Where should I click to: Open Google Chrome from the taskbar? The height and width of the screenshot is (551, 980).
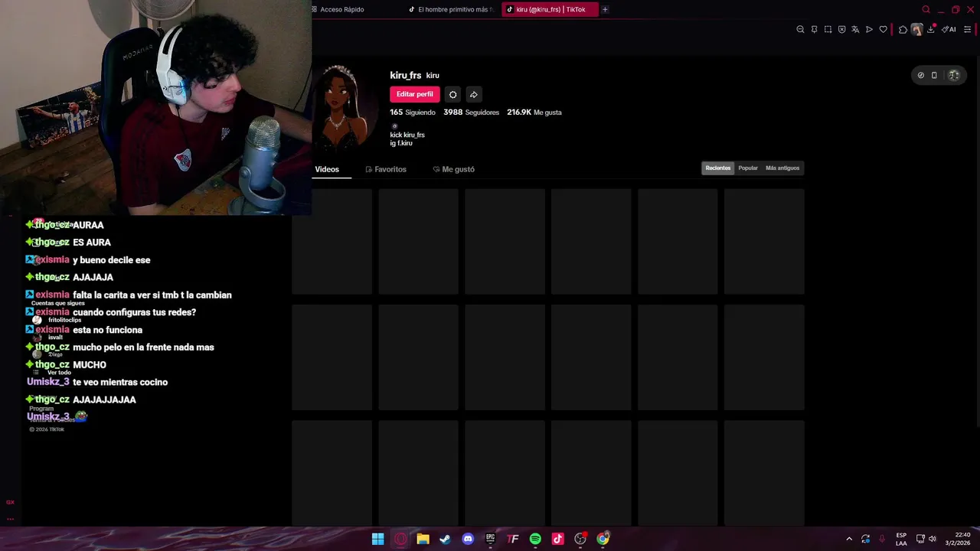click(603, 539)
